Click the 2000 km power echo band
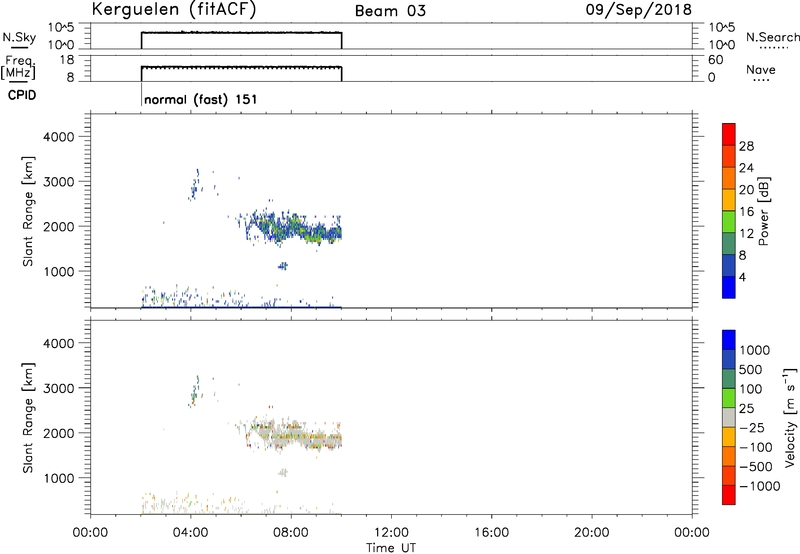Viewport: 800px width, 554px height. point(294,228)
